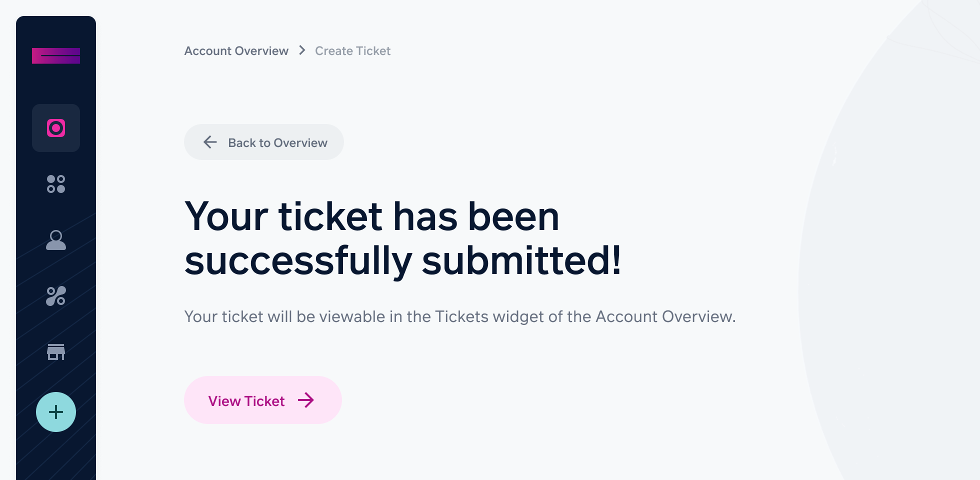Viewport: 980px width, 480px height.
Task: Open the View Ticket button
Action: (x=263, y=400)
